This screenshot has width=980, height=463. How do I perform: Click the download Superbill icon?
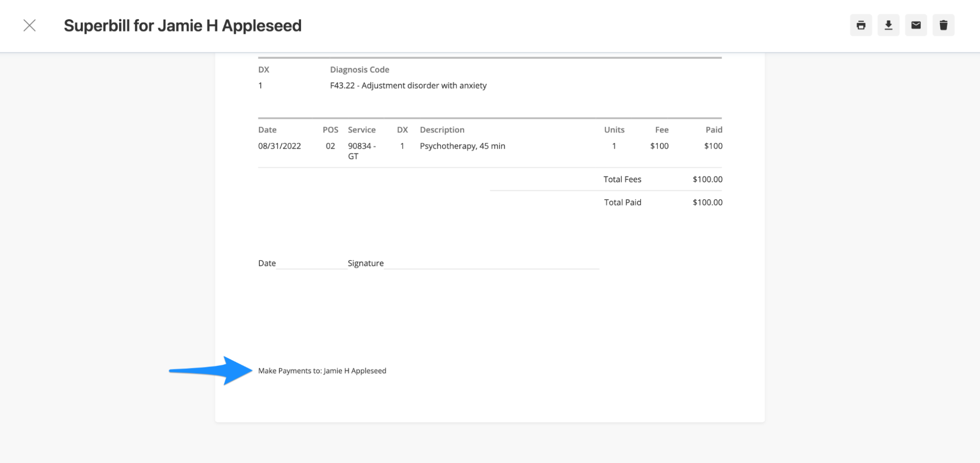(x=889, y=25)
